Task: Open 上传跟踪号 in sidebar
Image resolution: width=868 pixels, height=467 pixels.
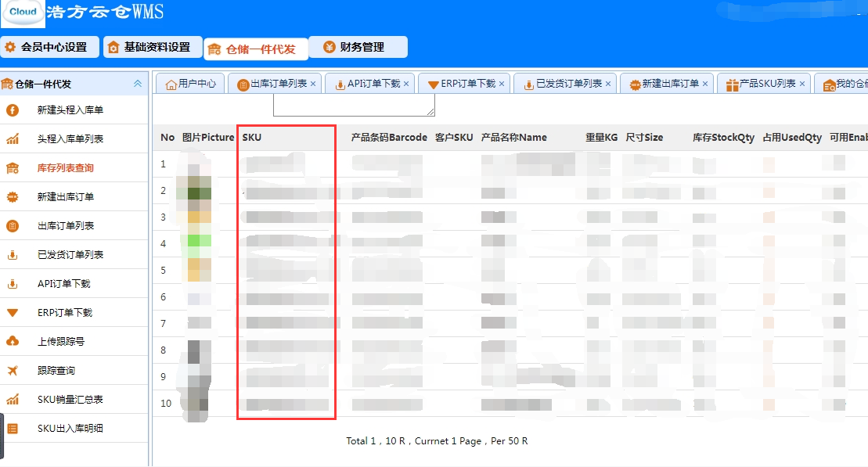Action: (61, 341)
